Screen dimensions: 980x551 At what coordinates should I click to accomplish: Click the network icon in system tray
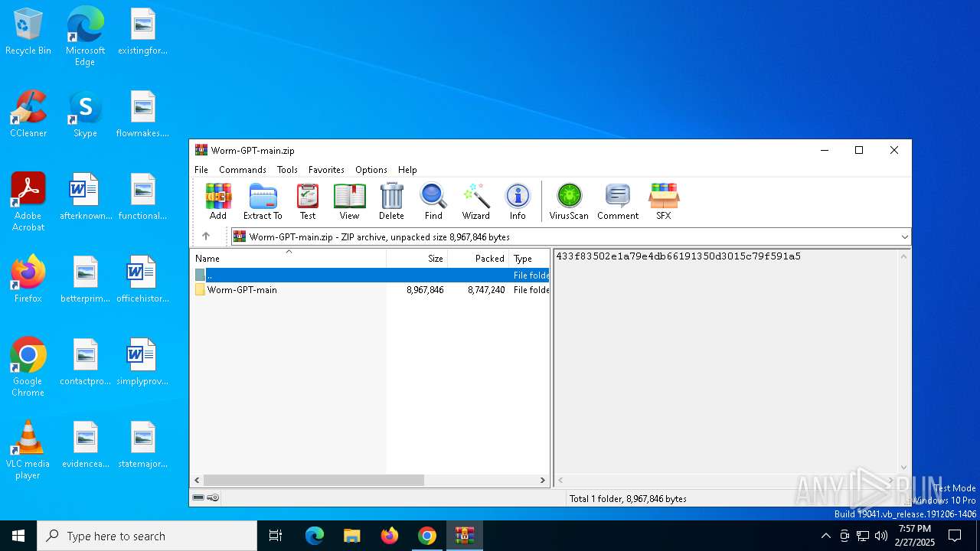tap(863, 536)
